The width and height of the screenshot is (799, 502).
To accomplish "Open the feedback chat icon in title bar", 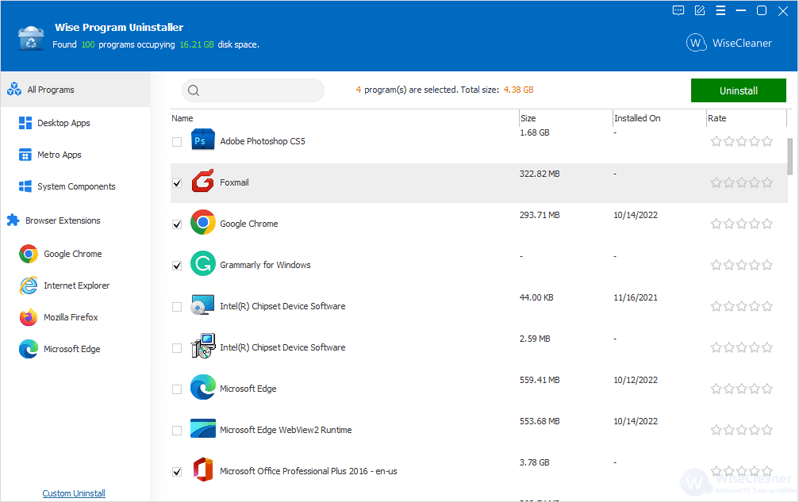I will [x=678, y=11].
